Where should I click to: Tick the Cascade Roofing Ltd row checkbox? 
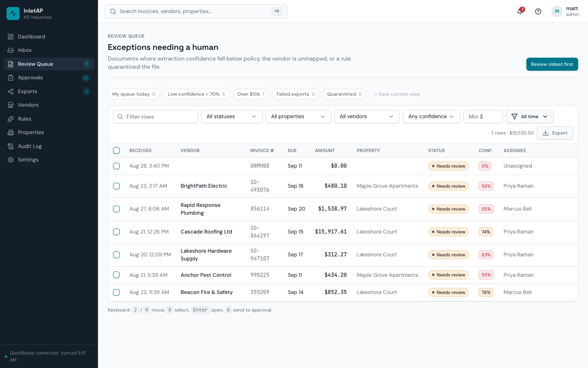(116, 232)
